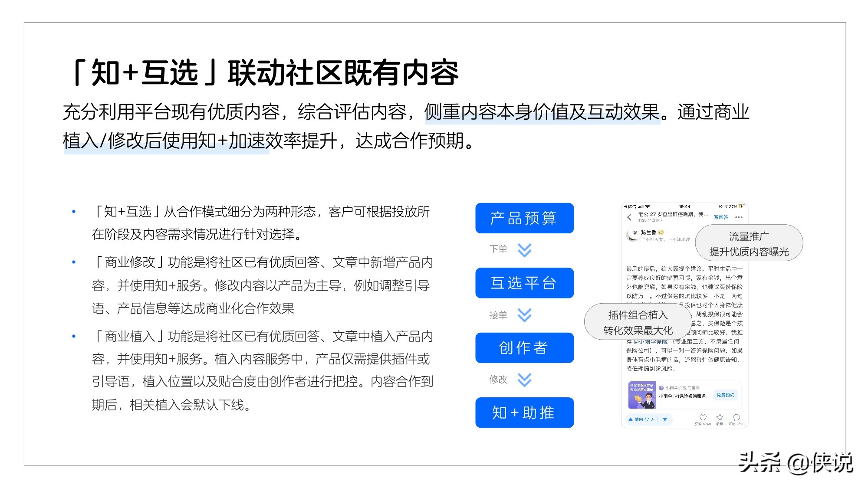
Task: Tap the 赞同 4.1万 upvote button
Action: [641, 419]
